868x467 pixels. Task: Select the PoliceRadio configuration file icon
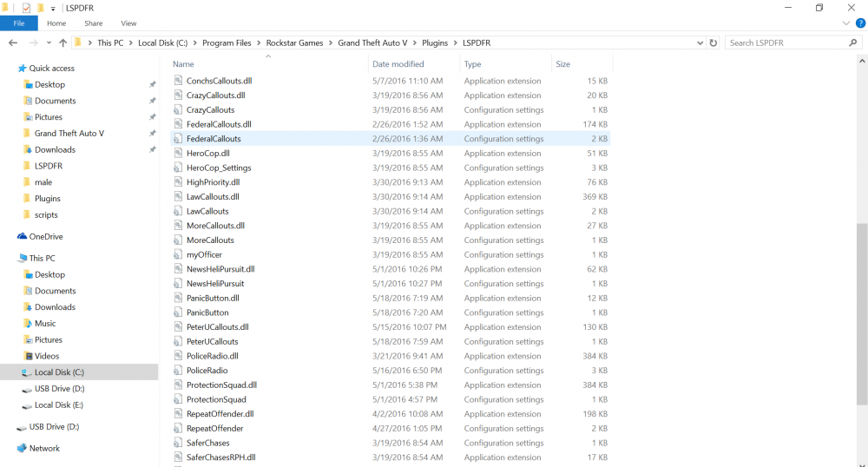tap(178, 370)
